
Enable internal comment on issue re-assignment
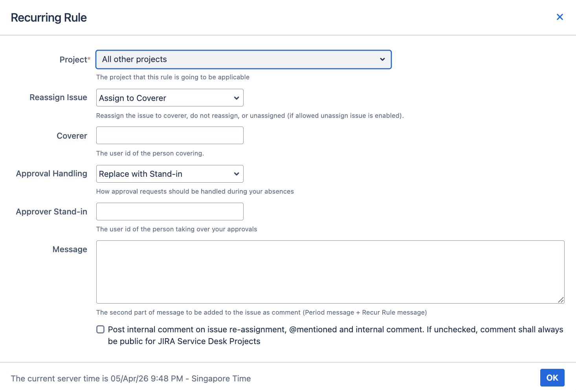100,329
